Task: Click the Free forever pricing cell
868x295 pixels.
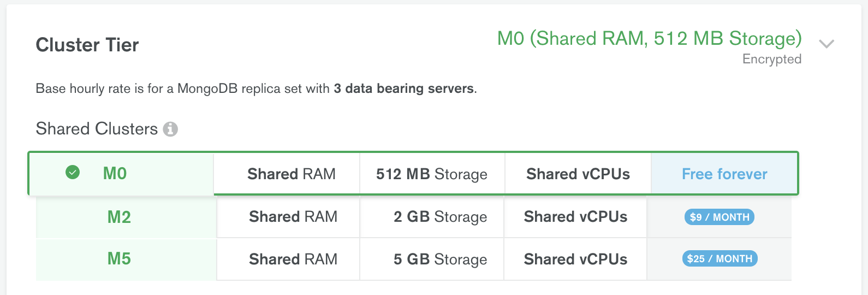Action: click(724, 174)
